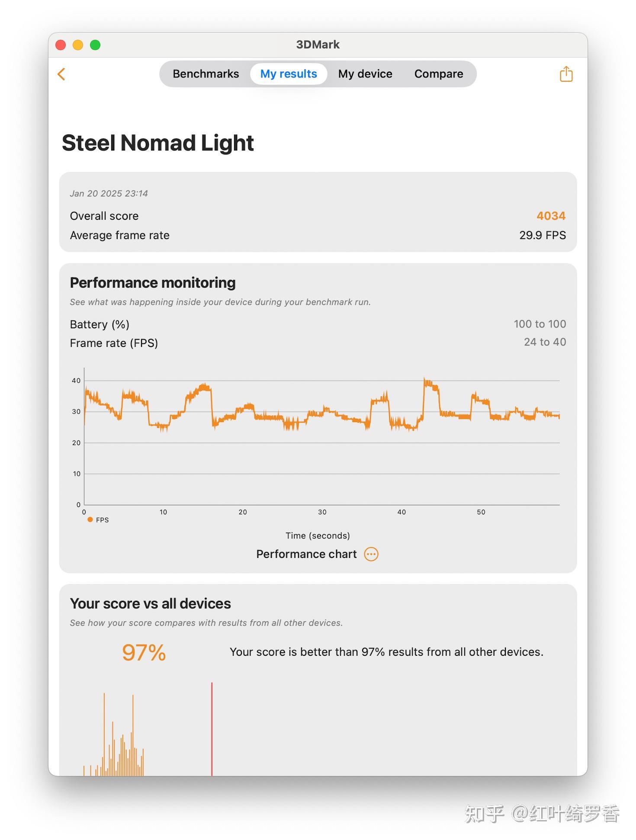Click the Battery (%) monitoring row
This screenshot has height=840, width=636.
pos(100,324)
